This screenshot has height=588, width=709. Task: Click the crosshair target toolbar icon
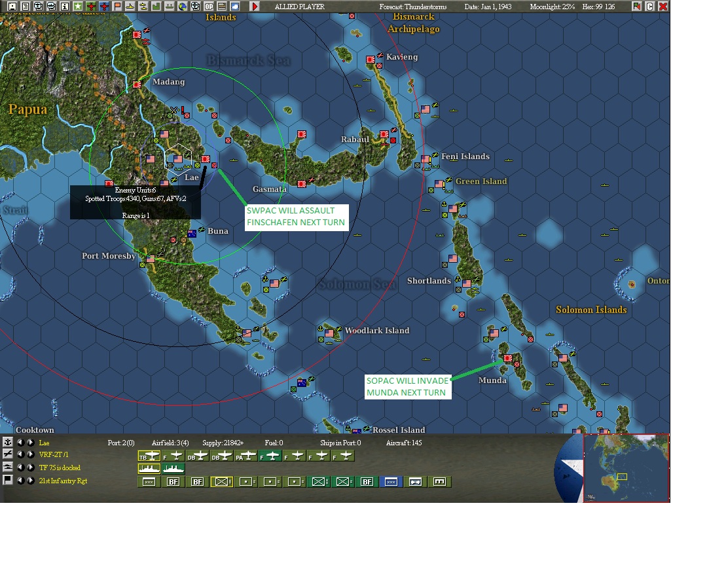coord(196,7)
